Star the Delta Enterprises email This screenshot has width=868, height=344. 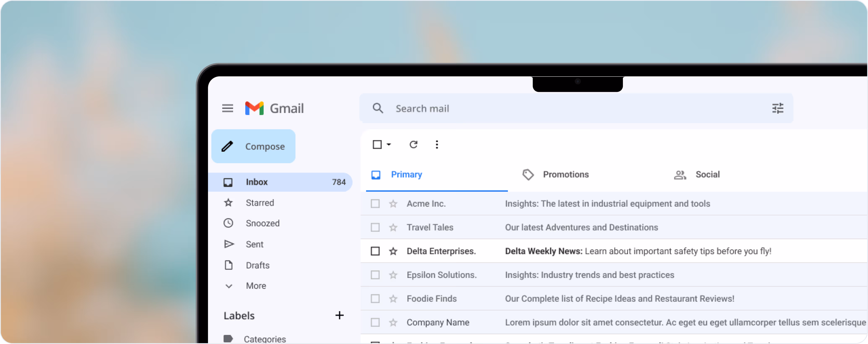393,251
